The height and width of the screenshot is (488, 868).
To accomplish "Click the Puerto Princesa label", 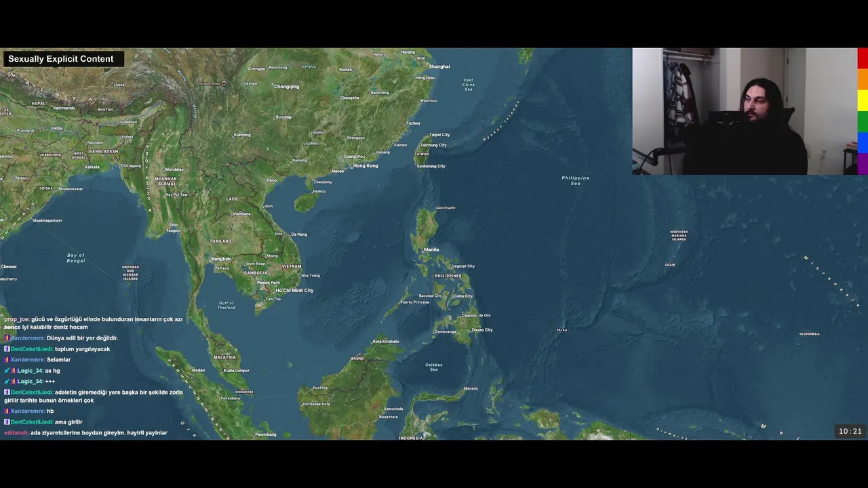I will click(414, 302).
